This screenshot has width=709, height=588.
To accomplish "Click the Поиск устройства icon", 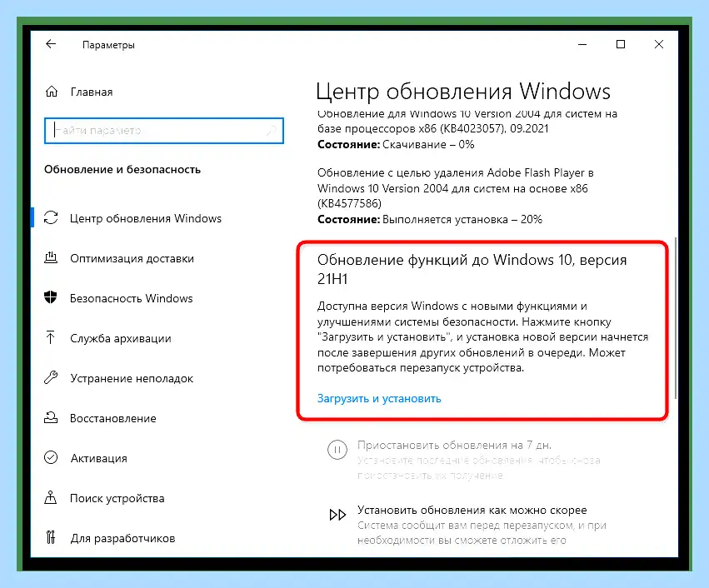I will pos(51,497).
